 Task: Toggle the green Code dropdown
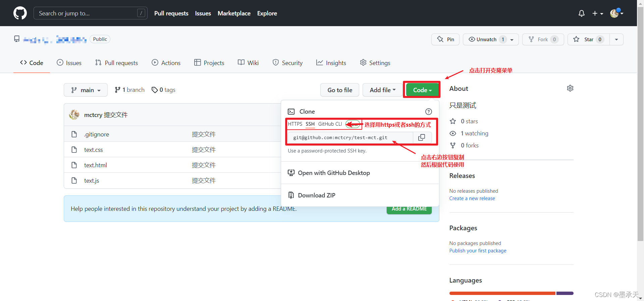click(x=422, y=90)
